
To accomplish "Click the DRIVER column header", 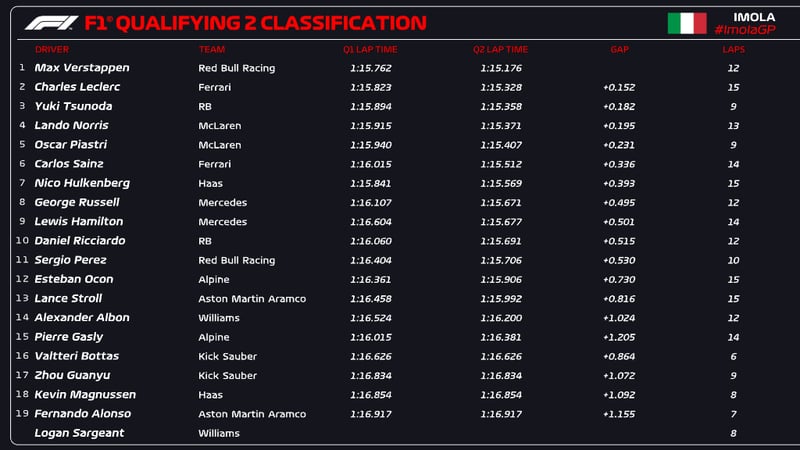I will [52, 49].
